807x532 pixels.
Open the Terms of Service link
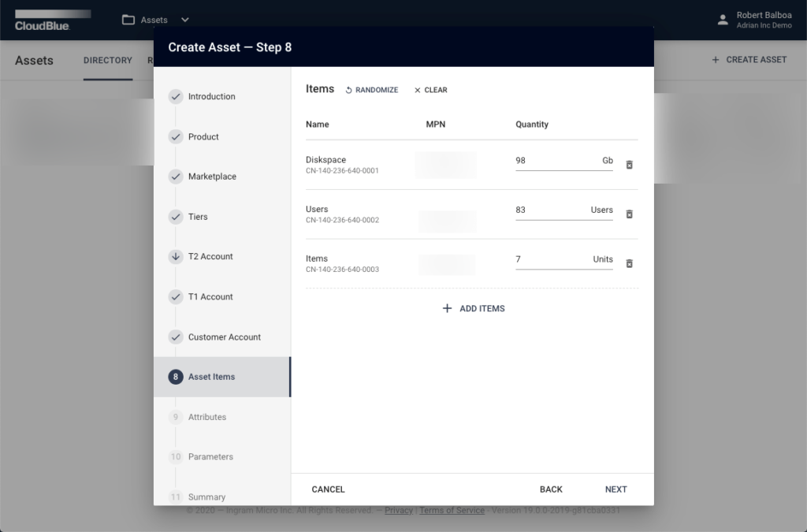tap(452, 510)
